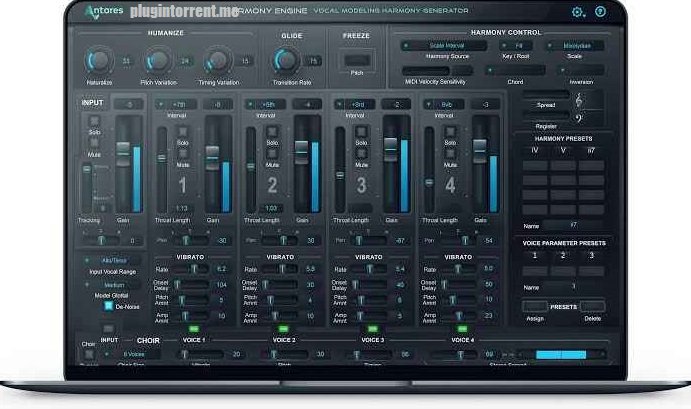Open the Scale dropdown
The height and width of the screenshot is (409, 691).
pyautogui.click(x=575, y=45)
